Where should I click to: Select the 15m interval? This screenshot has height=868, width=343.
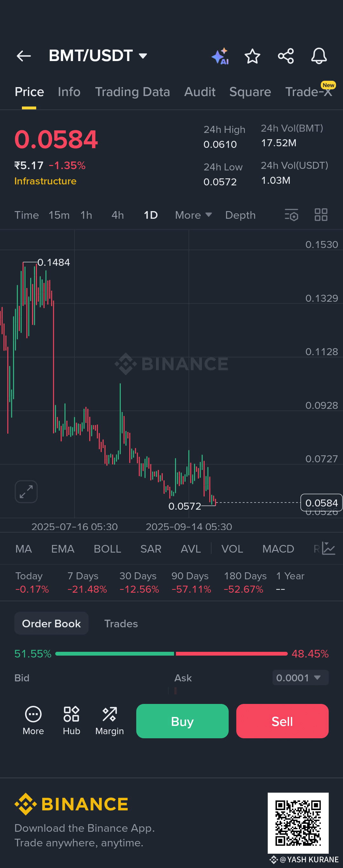[59, 215]
